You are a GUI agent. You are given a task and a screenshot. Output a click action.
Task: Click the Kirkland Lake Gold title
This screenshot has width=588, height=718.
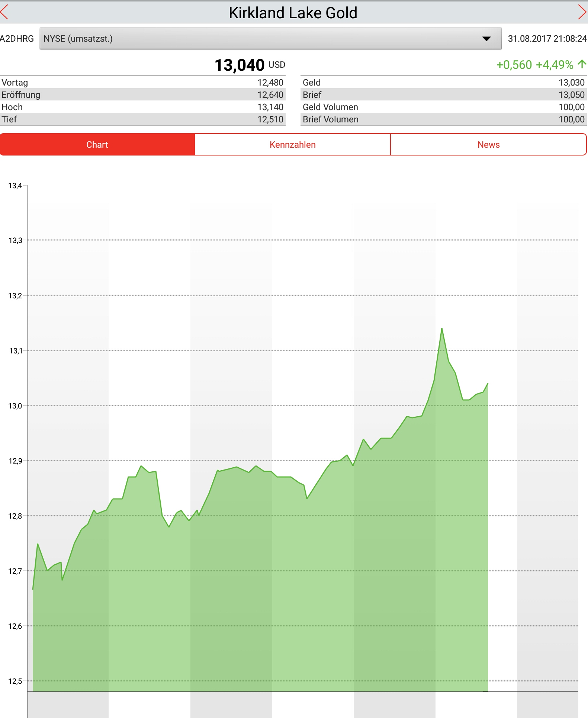(x=293, y=13)
